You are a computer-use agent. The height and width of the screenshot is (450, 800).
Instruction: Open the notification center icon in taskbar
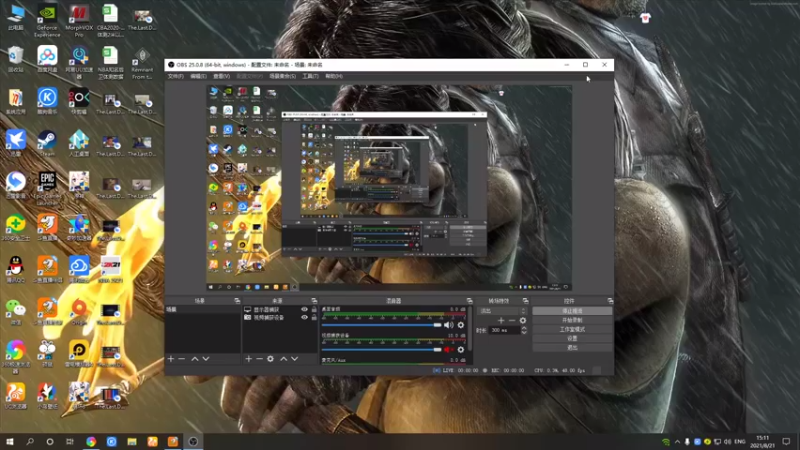coord(787,441)
